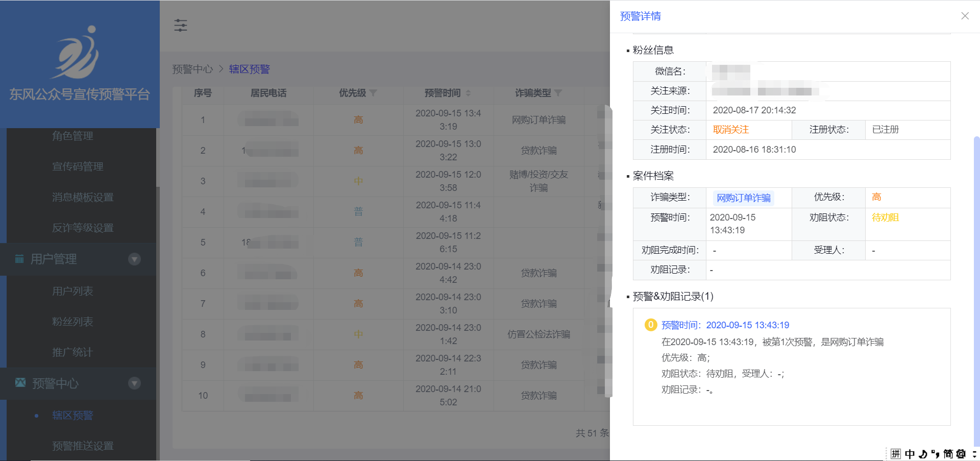Click the 共 51 条 total count
The height and width of the screenshot is (461, 980).
592,433
